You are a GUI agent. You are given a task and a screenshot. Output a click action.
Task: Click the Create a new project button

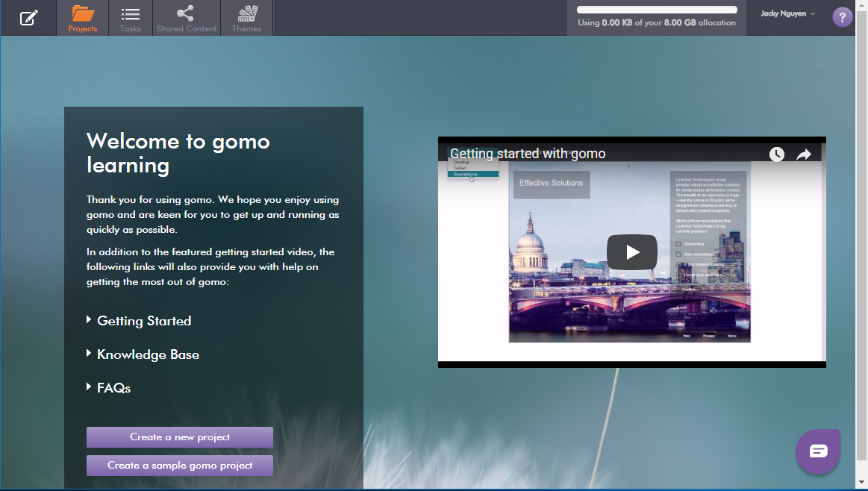pyautogui.click(x=179, y=437)
